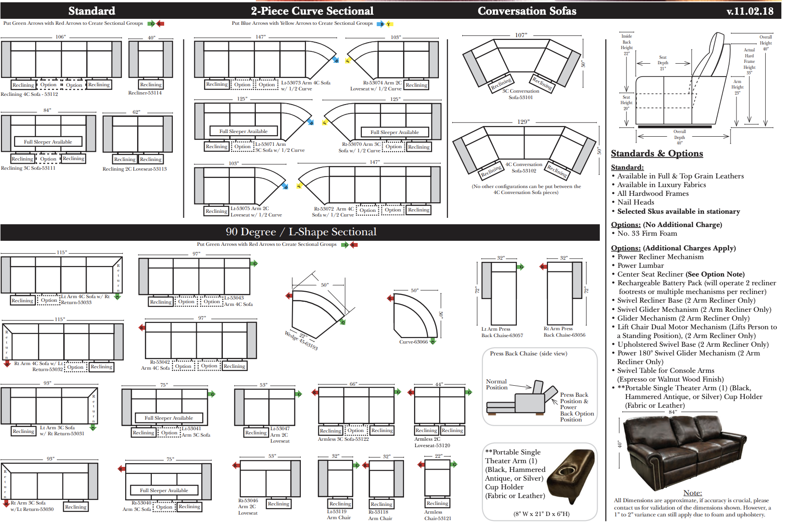Click the Recliner-53114 chair diagram
This screenshot has height=532, width=791.
point(151,60)
